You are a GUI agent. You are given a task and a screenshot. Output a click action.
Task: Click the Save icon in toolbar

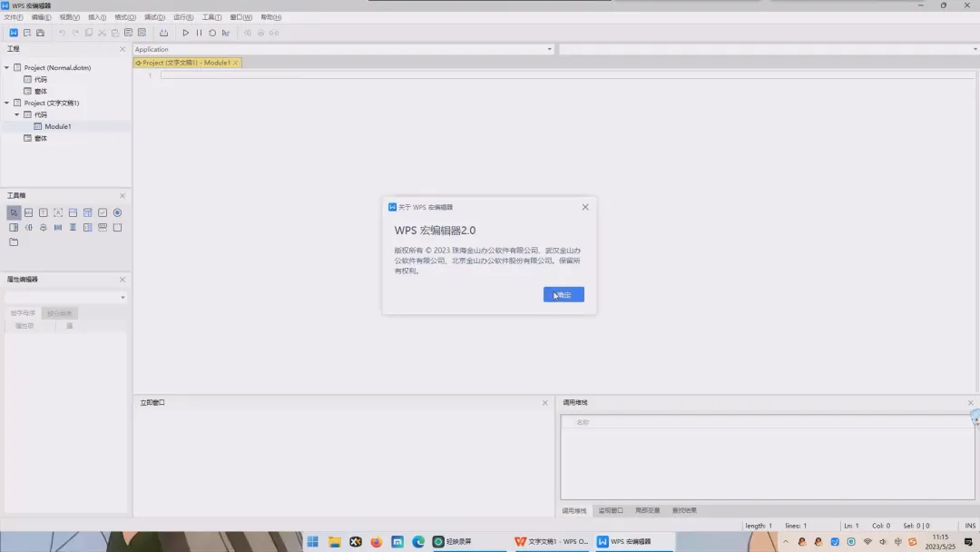coord(40,33)
